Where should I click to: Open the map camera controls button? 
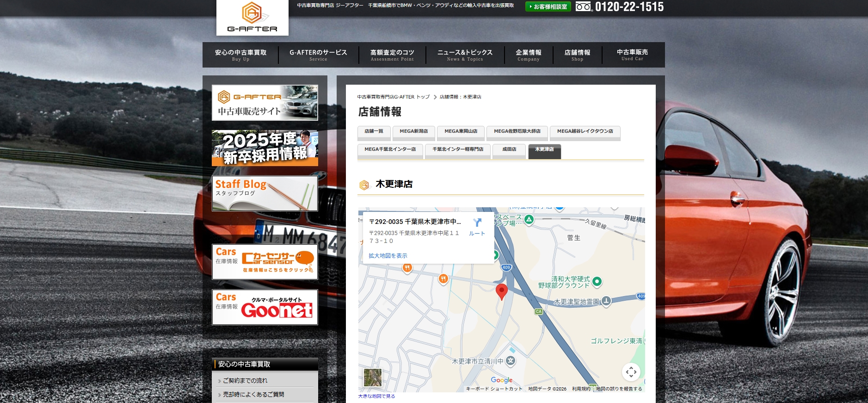pyautogui.click(x=631, y=372)
